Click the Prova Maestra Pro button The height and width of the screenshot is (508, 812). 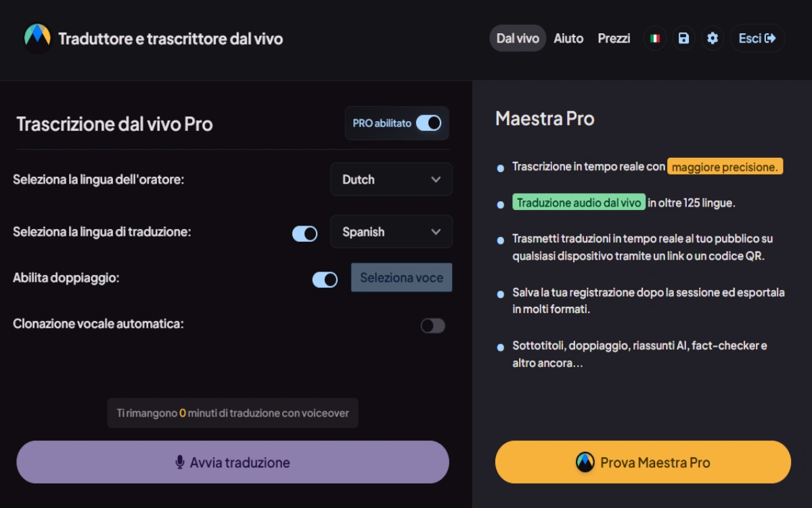643,463
